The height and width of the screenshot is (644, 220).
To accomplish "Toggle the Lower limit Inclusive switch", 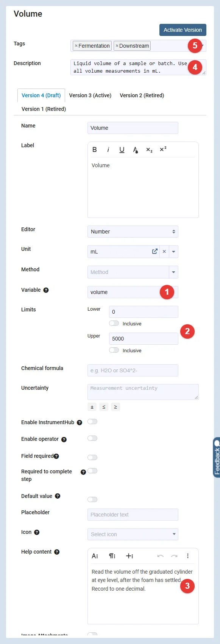I will (x=114, y=323).
